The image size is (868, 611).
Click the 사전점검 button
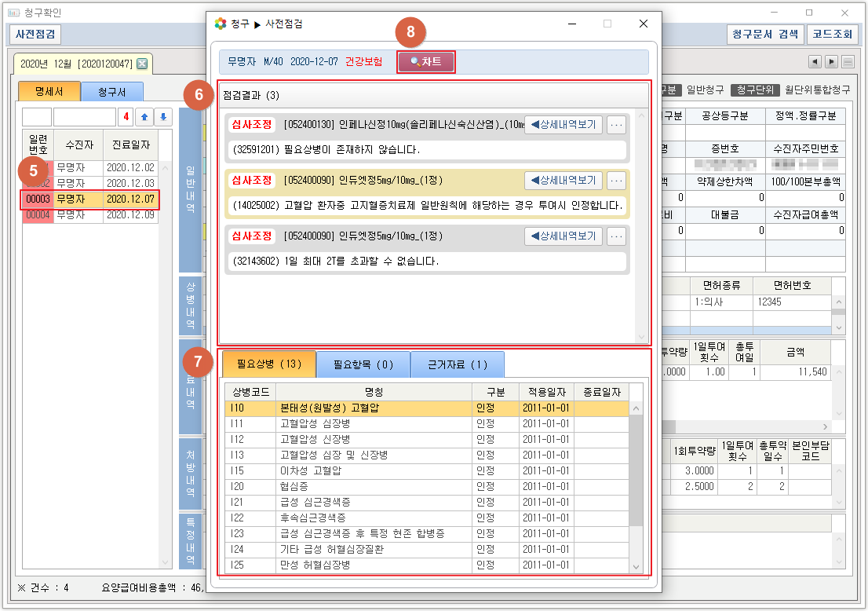pyautogui.click(x=35, y=35)
